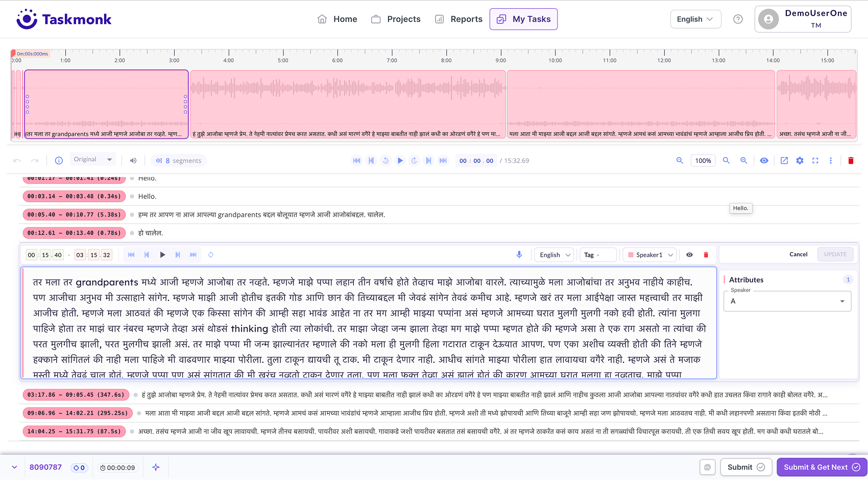Zoom out the waveform
The image size is (868, 480).
pyautogui.click(x=680, y=160)
